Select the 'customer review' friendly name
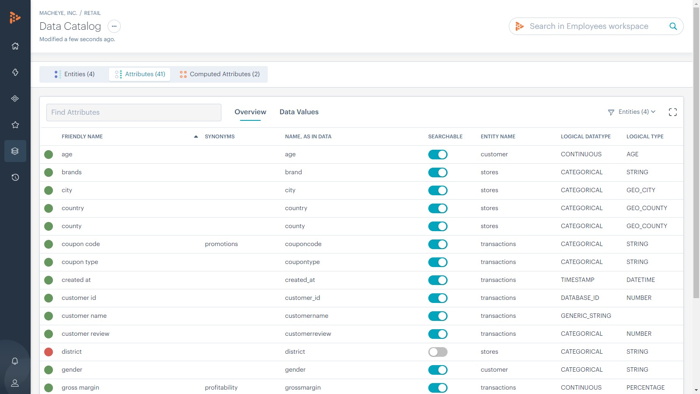Viewport: 700px width, 394px height. [x=85, y=334]
